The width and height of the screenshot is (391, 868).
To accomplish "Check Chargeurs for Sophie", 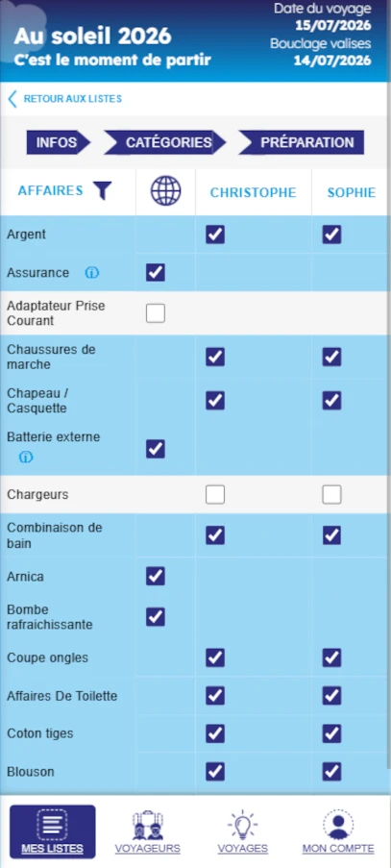I will click(x=331, y=494).
